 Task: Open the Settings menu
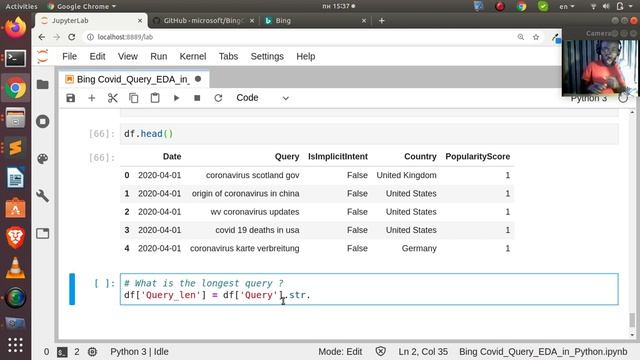click(x=267, y=56)
